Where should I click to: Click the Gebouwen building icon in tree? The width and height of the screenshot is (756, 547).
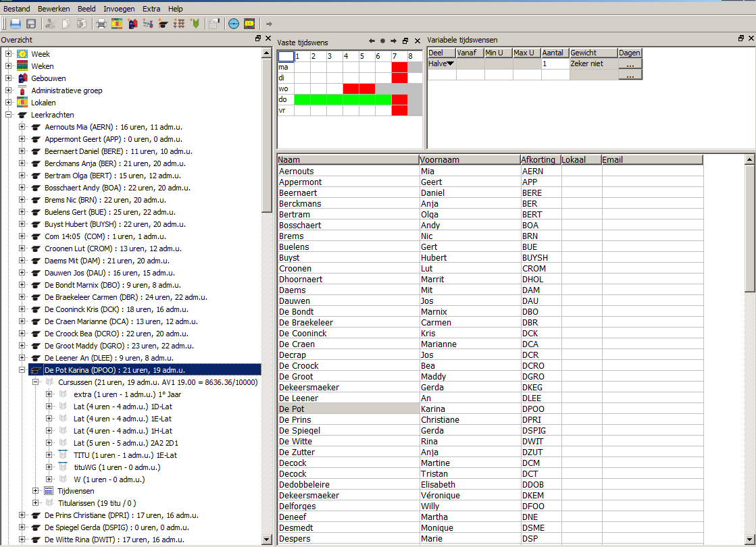coord(23,78)
